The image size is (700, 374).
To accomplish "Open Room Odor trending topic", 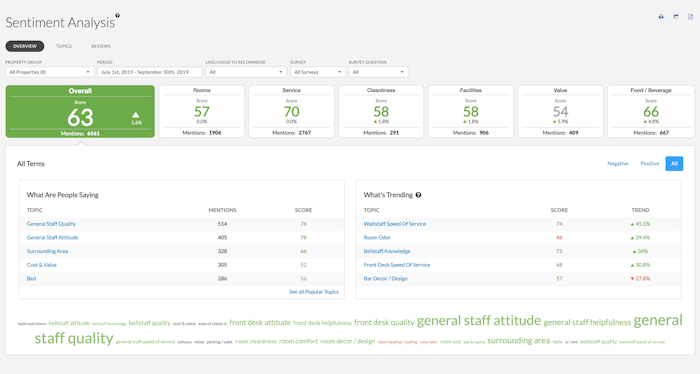I will pos(377,238).
